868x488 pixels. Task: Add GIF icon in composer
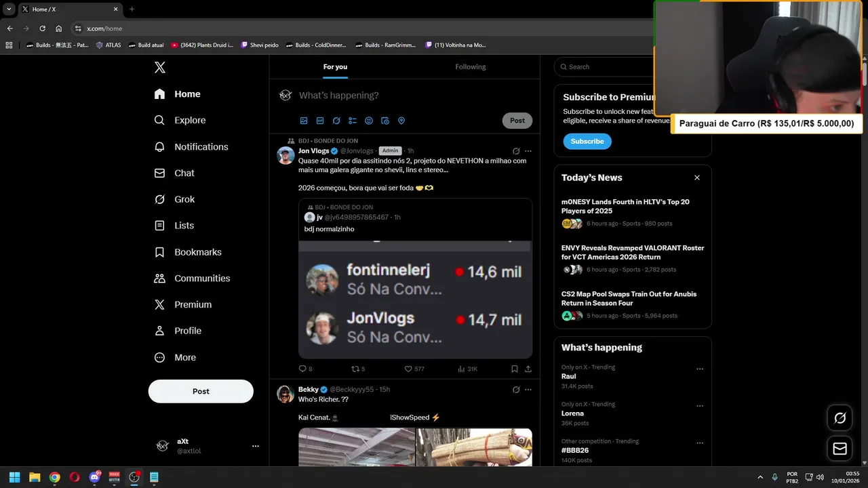click(320, 121)
